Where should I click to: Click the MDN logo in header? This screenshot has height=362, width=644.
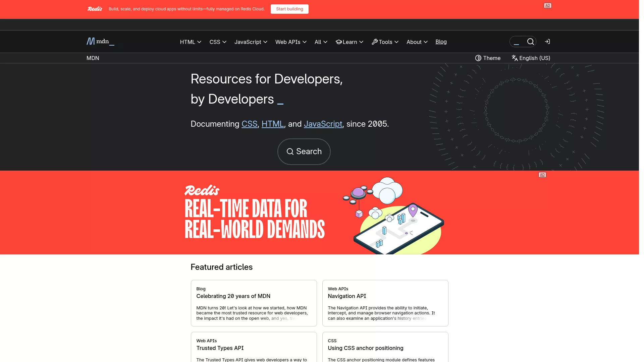(x=101, y=42)
